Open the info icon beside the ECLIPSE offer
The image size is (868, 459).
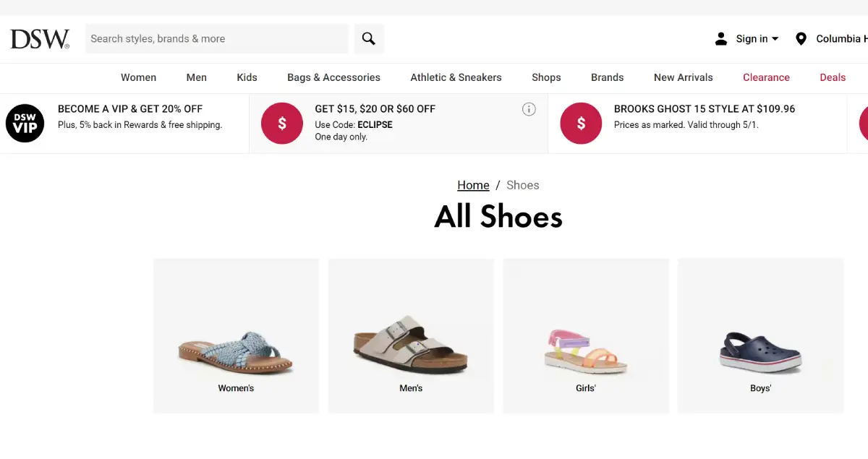coord(529,109)
